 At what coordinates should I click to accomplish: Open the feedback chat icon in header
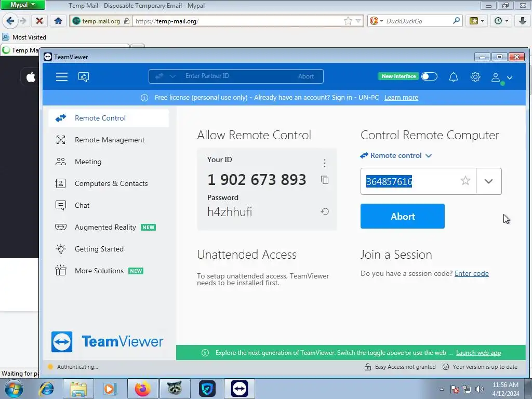click(x=84, y=77)
